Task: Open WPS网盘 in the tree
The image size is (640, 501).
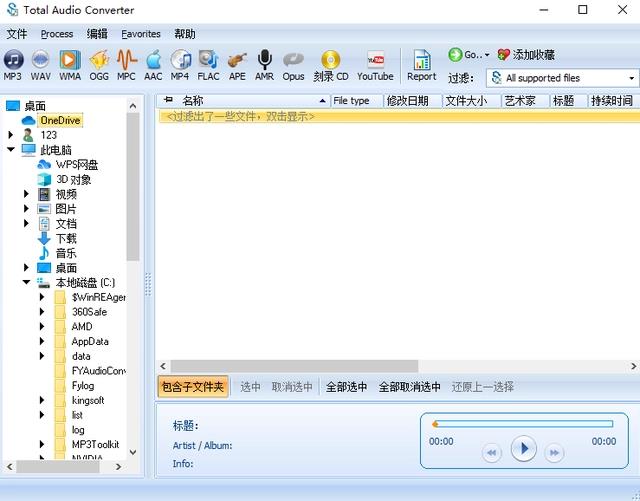Action: pyautogui.click(x=77, y=165)
